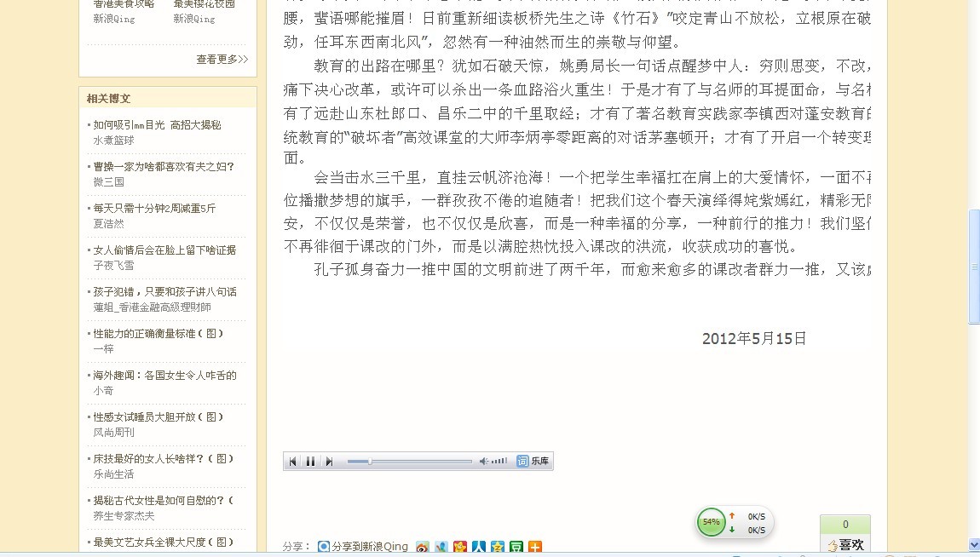The height and width of the screenshot is (557, 980).
Task: Share via the green Douban icon
Action: tap(516, 547)
